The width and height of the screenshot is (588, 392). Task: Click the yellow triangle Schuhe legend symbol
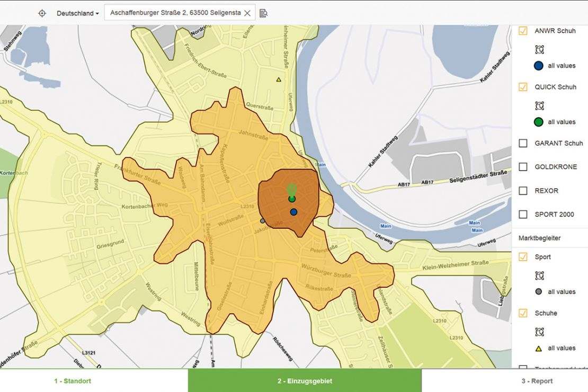(x=539, y=349)
